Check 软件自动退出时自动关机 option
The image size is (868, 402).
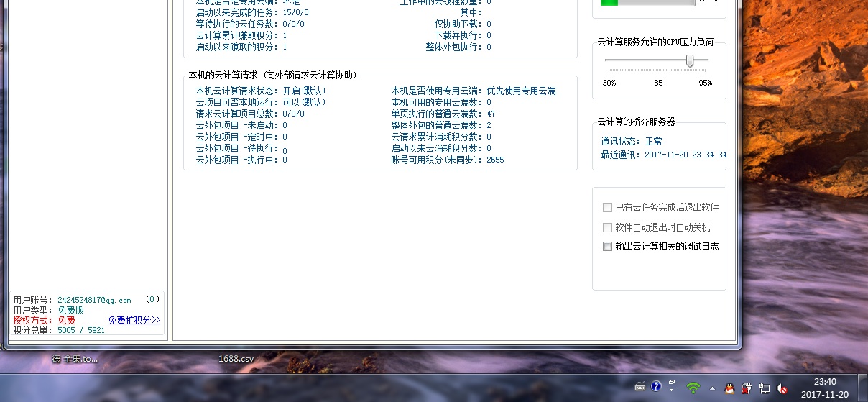(608, 228)
